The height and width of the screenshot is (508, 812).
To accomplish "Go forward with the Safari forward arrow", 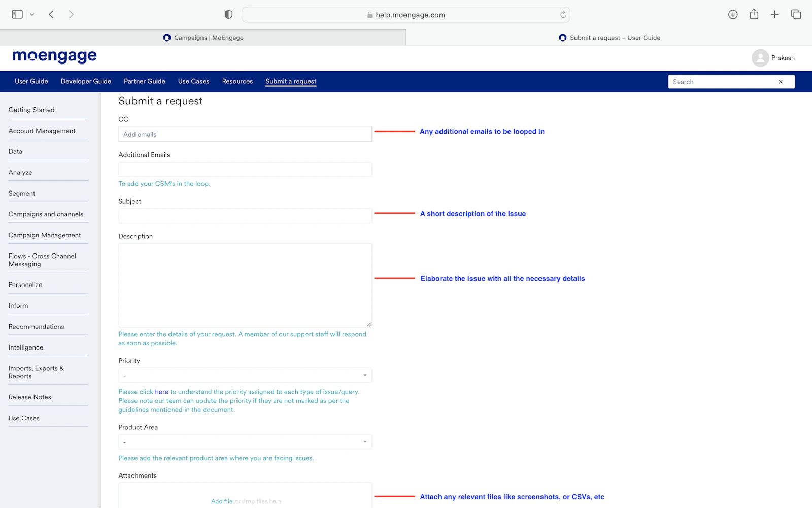I will [x=71, y=15].
